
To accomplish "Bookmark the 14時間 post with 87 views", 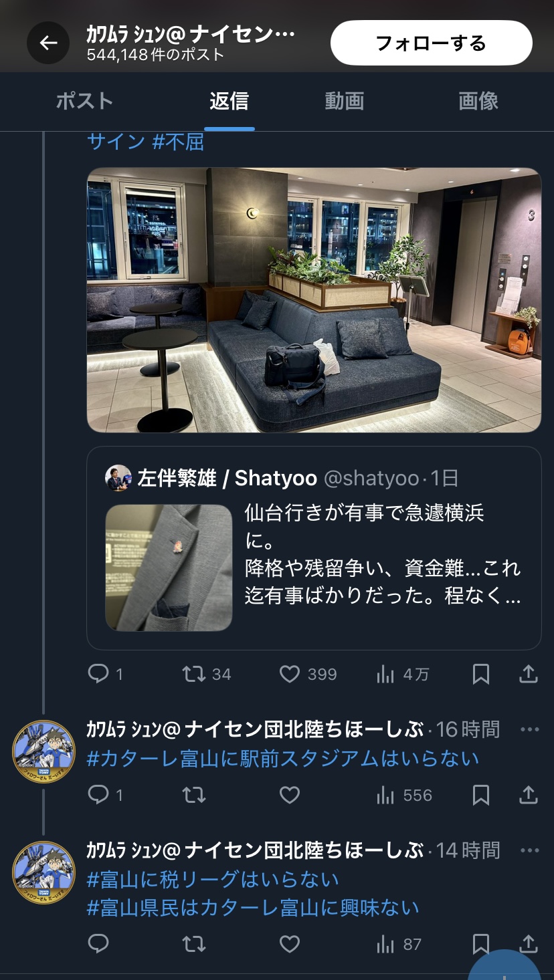I will coord(481,944).
